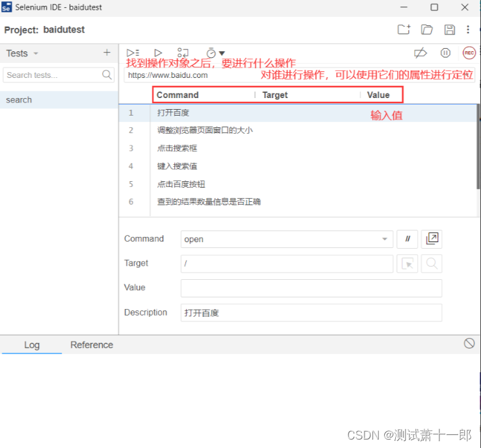This screenshot has width=481, height=448.
Task: Minimize the Selenium IDE window
Action: (x=404, y=7)
